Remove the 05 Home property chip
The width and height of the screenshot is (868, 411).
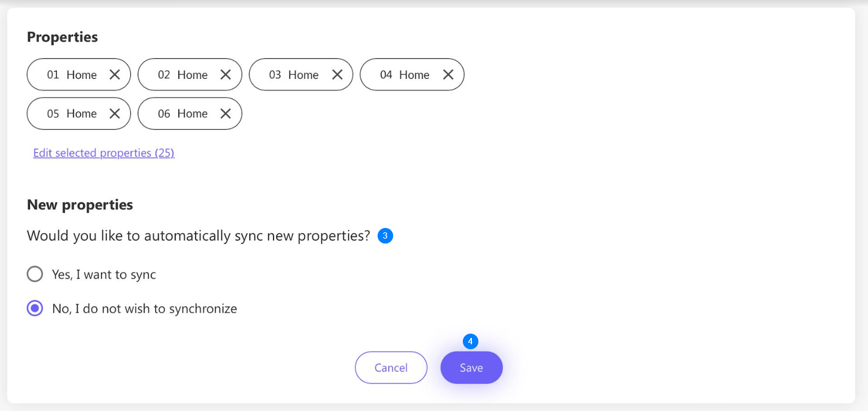click(115, 114)
